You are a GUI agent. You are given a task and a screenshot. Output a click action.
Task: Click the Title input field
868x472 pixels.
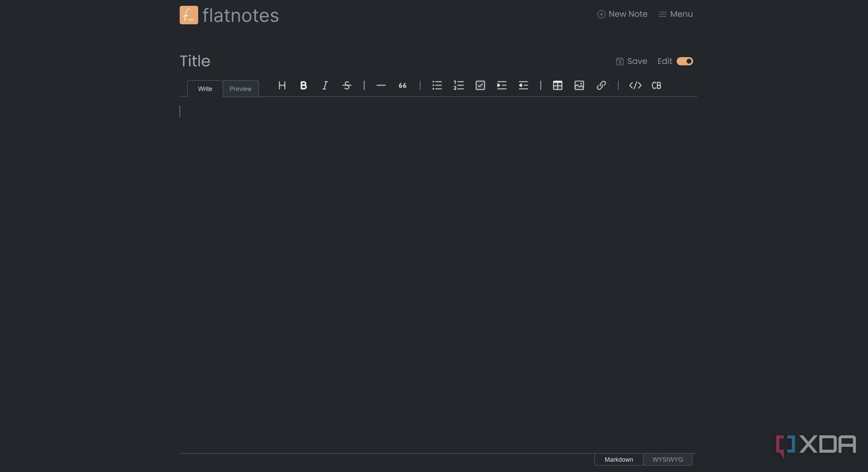(394, 61)
